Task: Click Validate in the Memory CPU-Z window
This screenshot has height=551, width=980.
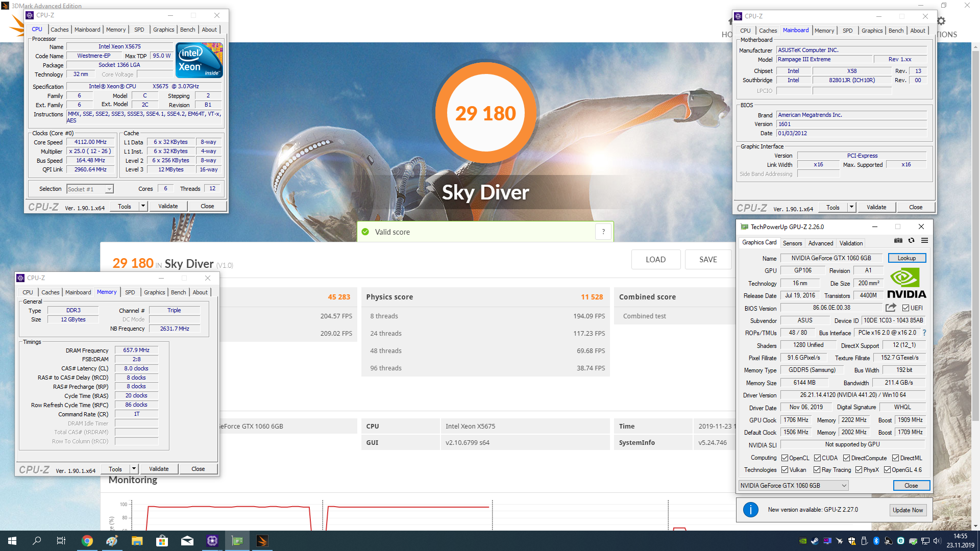Action: point(159,469)
